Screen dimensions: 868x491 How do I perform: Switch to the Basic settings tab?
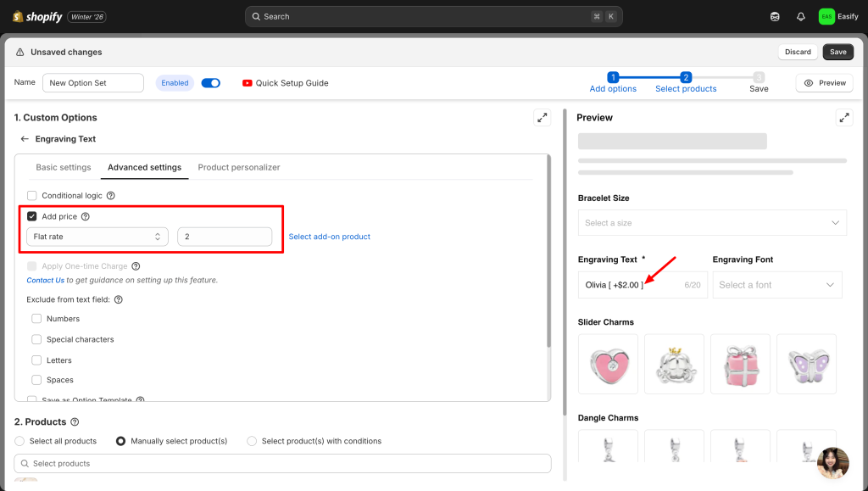(64, 168)
